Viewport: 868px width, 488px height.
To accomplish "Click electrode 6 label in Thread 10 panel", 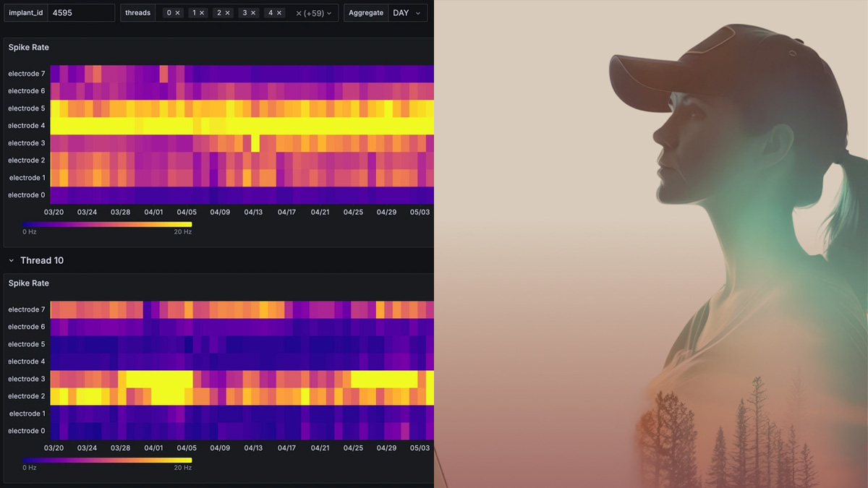I will click(27, 327).
